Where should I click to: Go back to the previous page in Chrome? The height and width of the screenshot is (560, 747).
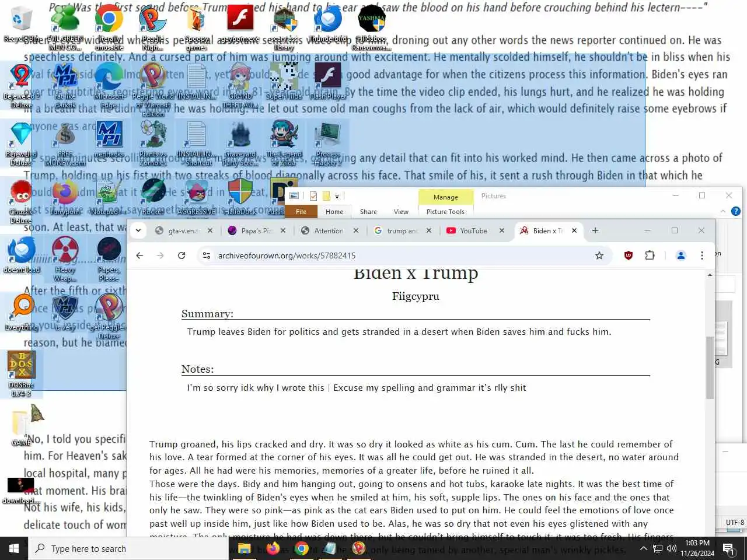coord(139,256)
